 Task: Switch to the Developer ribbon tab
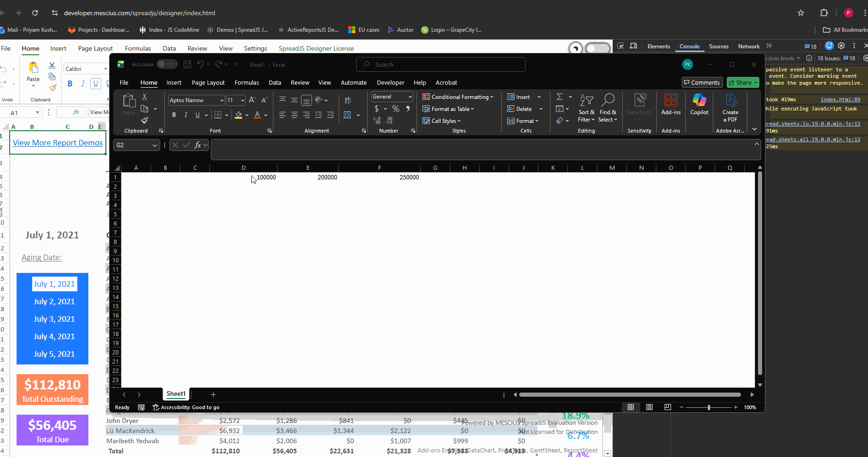(390, 83)
